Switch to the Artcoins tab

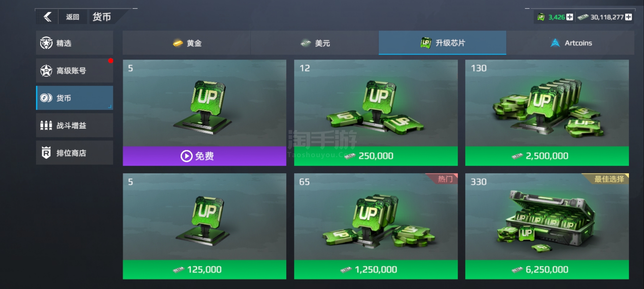(570, 43)
